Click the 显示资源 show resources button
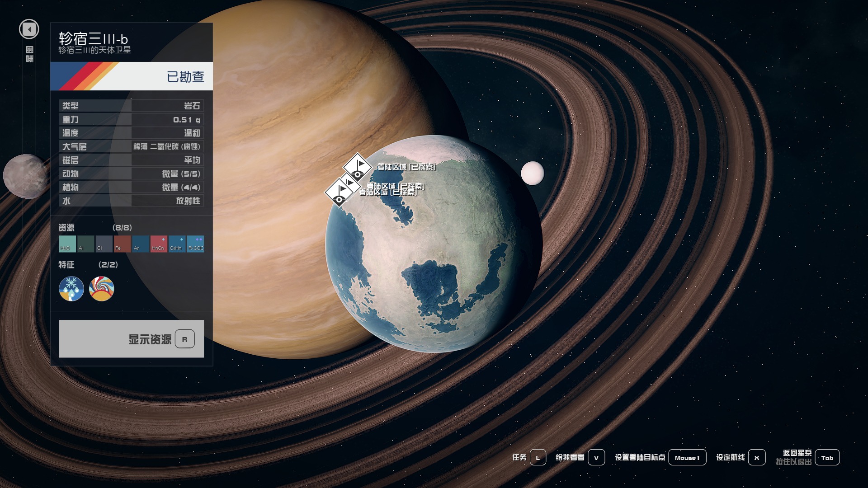The image size is (868, 488). point(132,339)
